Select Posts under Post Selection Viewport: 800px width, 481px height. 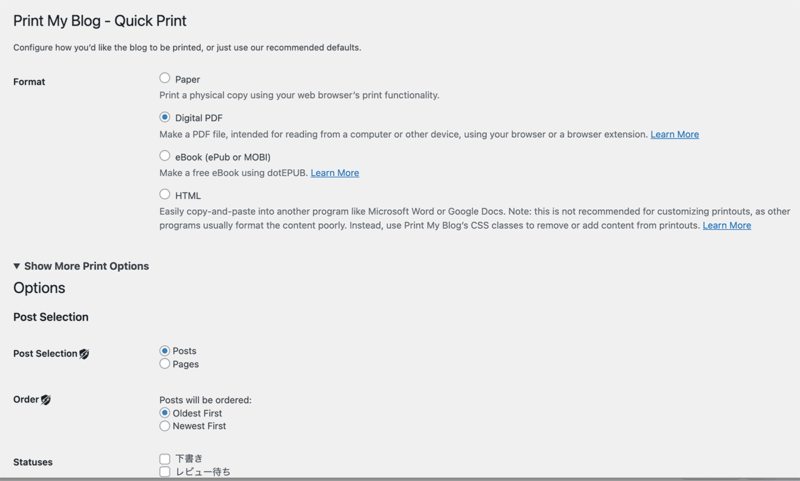(164, 351)
